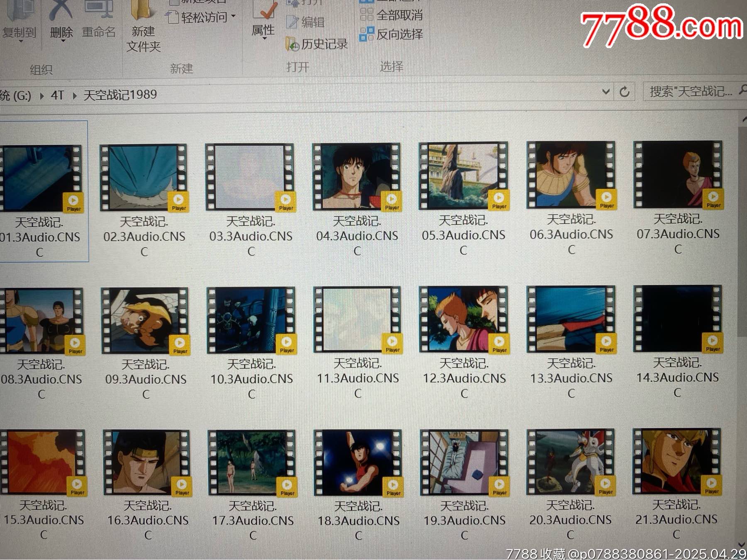Select video 天空战记.02.3Audio.CNSC
This screenshot has height=560, width=747.
point(144,201)
